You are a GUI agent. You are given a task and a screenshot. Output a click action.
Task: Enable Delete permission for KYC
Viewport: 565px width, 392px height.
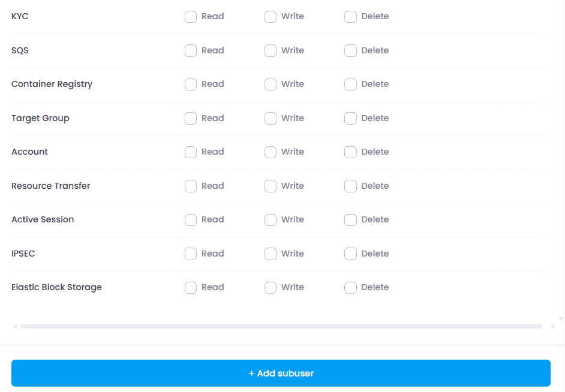[350, 17]
